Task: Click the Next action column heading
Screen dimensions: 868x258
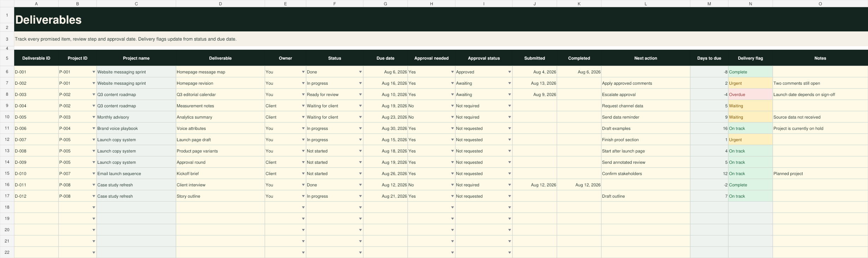Action: coord(645,58)
